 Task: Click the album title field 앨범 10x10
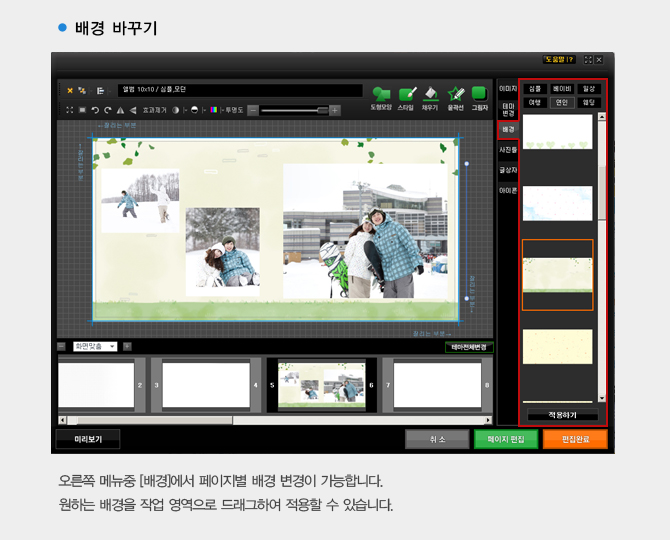pyautogui.click(x=240, y=90)
